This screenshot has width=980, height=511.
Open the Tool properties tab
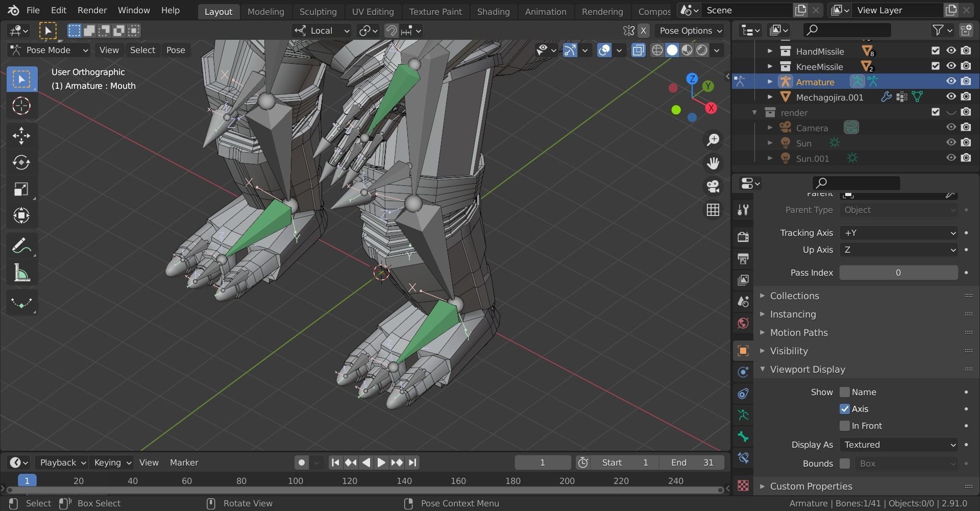tap(743, 210)
